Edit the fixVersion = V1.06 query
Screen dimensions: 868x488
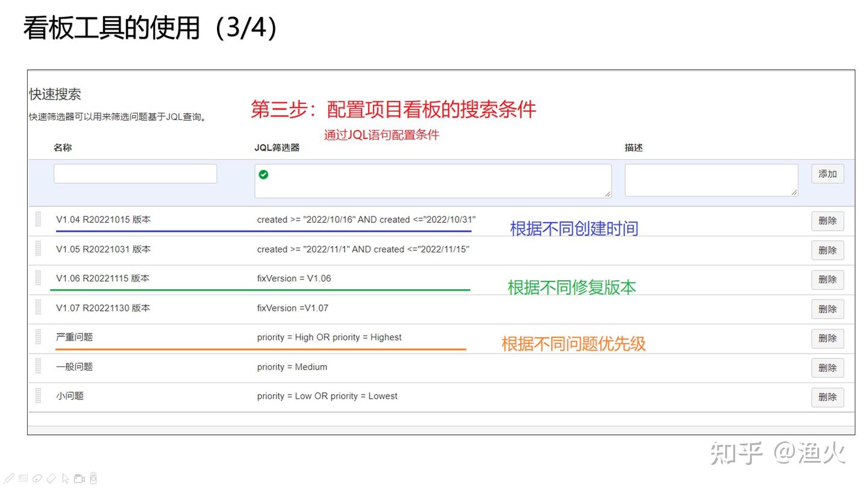pyautogui.click(x=294, y=278)
